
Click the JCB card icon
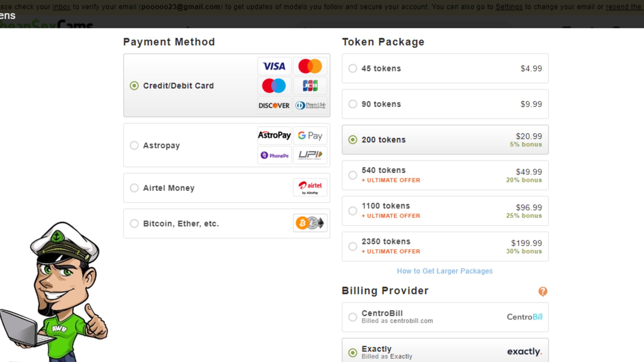[x=310, y=86]
